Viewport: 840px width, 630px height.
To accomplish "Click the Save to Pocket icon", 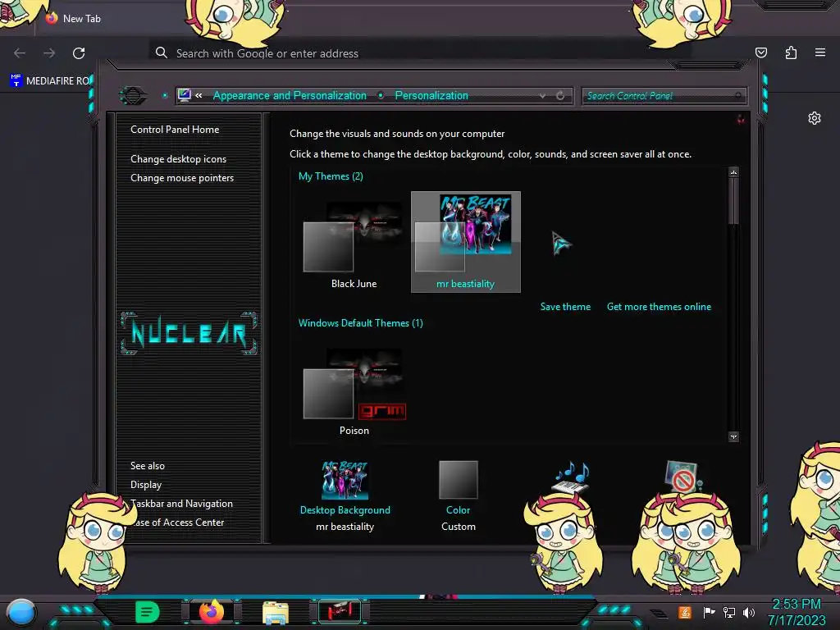I will coord(761,52).
